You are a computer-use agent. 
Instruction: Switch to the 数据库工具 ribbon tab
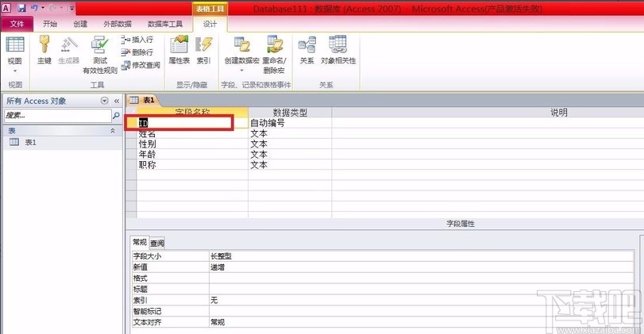coord(164,25)
